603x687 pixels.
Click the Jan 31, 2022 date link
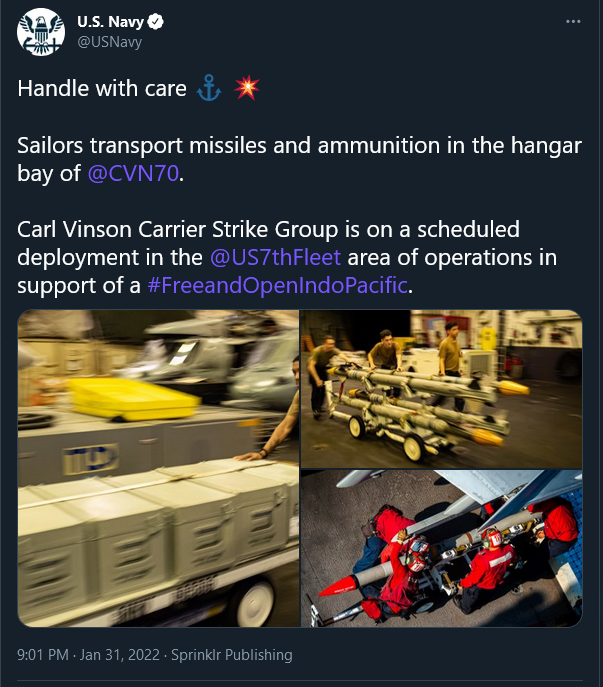[120, 655]
